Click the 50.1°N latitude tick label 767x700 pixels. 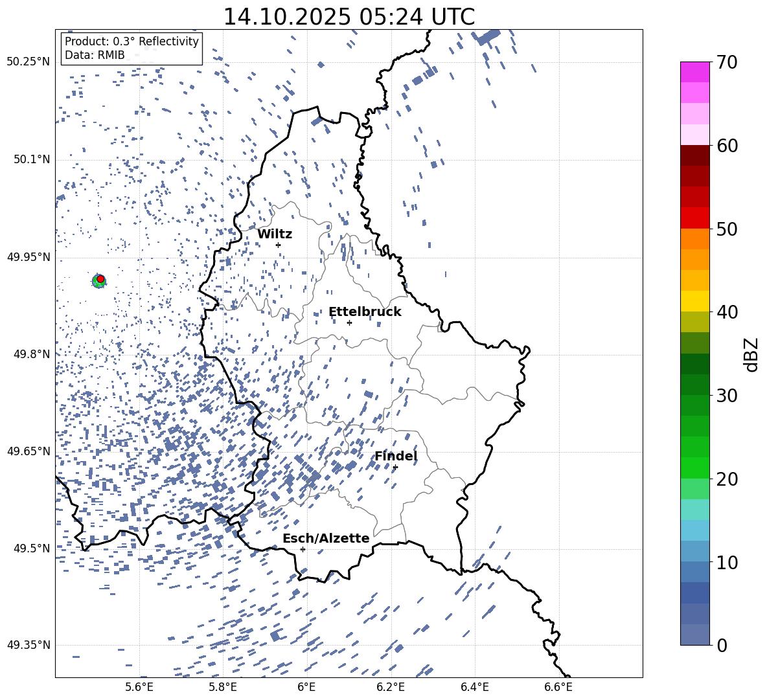[x=32, y=160]
